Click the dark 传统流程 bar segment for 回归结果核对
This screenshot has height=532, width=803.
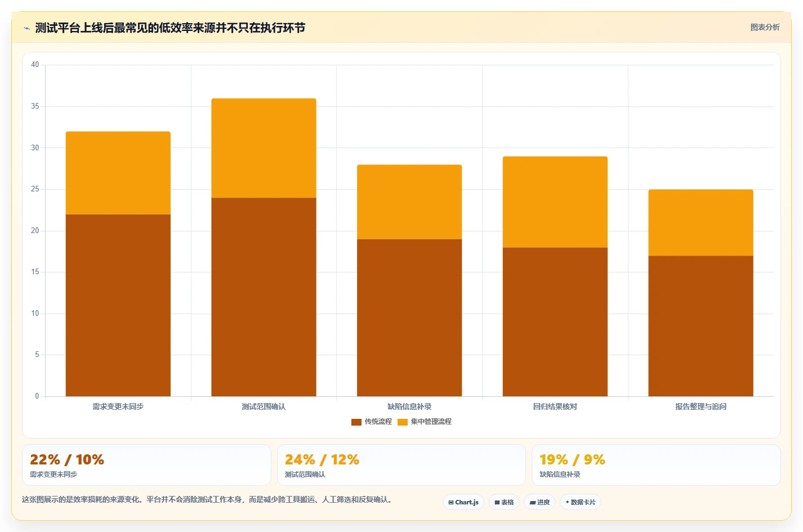tap(555, 322)
